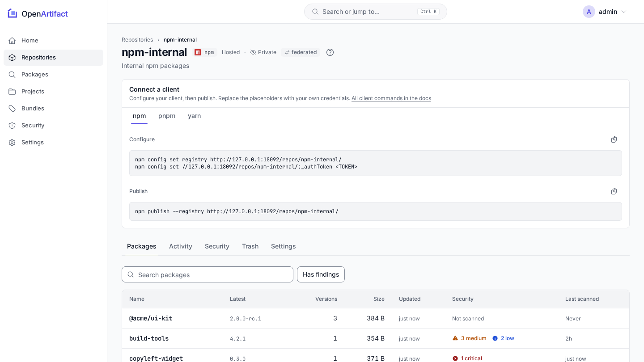Click the magnifier icon in Search packages
This screenshot has height=362, width=644.
131,274
